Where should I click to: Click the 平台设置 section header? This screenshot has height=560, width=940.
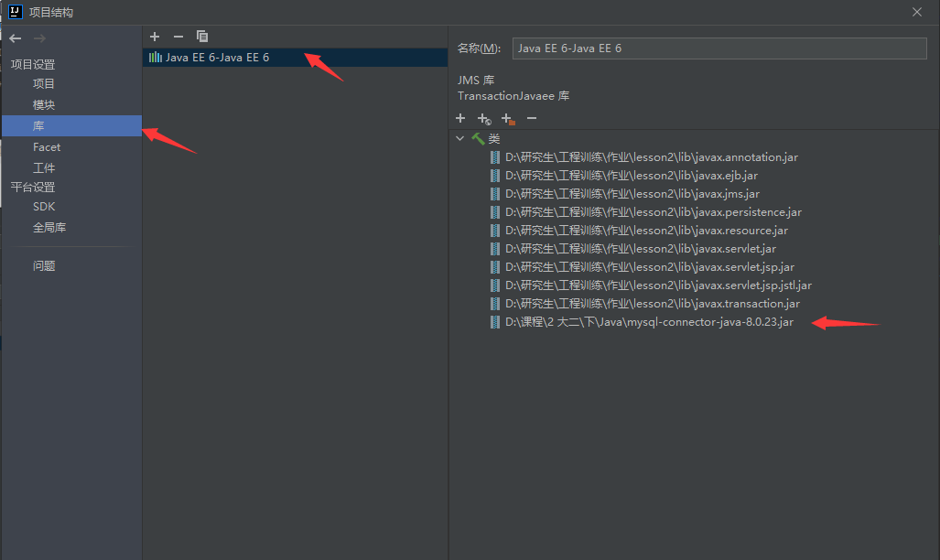(x=33, y=187)
